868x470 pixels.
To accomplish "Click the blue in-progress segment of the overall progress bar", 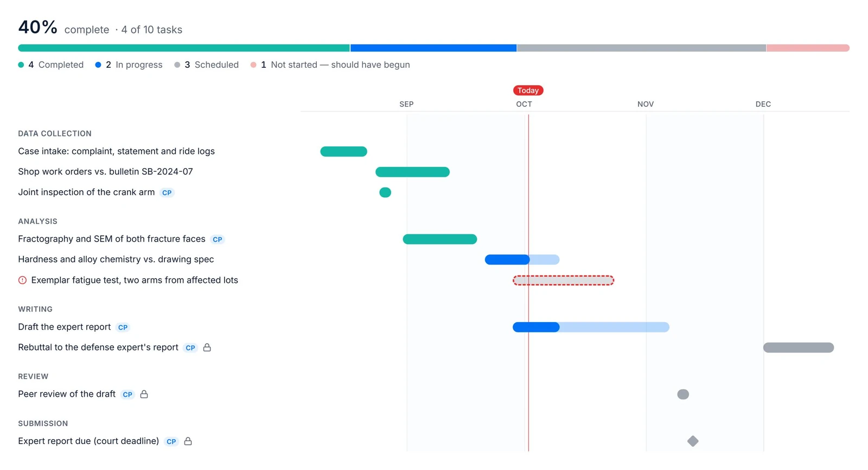I will click(x=433, y=48).
